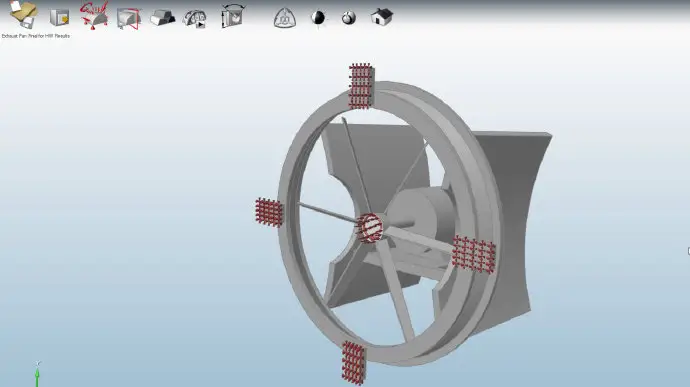690x387 pixels.
Task: Click the gray box with yellow tag icon
Action: (x=59, y=18)
